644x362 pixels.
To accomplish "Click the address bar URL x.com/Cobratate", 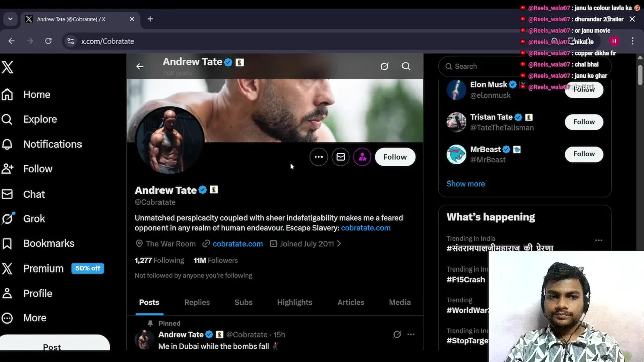I will tap(108, 41).
